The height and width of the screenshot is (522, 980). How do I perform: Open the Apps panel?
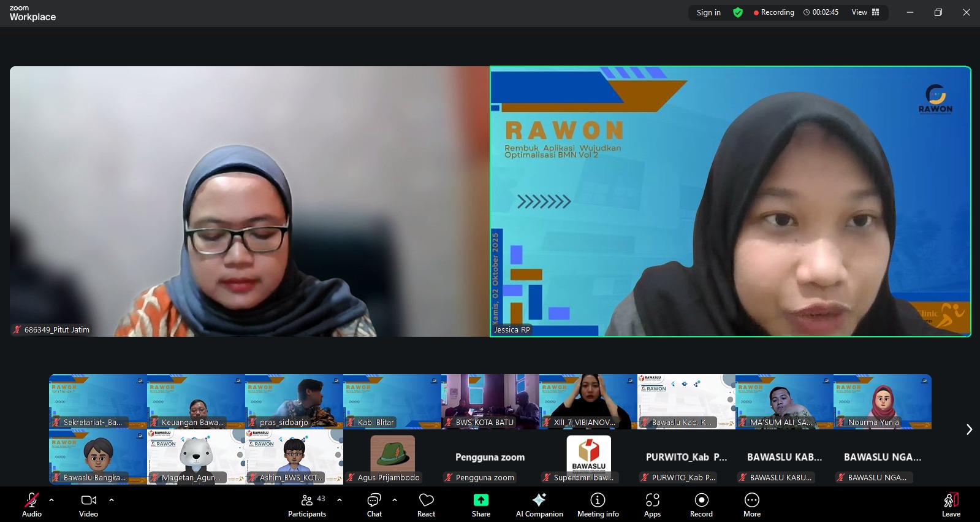652,505
